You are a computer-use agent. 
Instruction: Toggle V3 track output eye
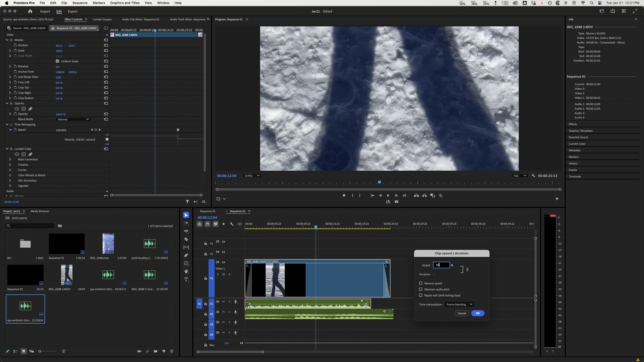[224, 242]
